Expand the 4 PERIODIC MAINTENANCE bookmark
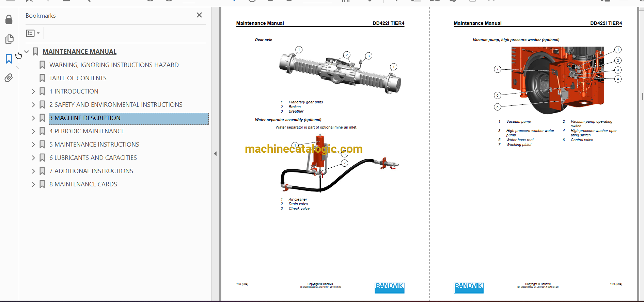This screenshot has height=302, width=644. click(x=33, y=131)
